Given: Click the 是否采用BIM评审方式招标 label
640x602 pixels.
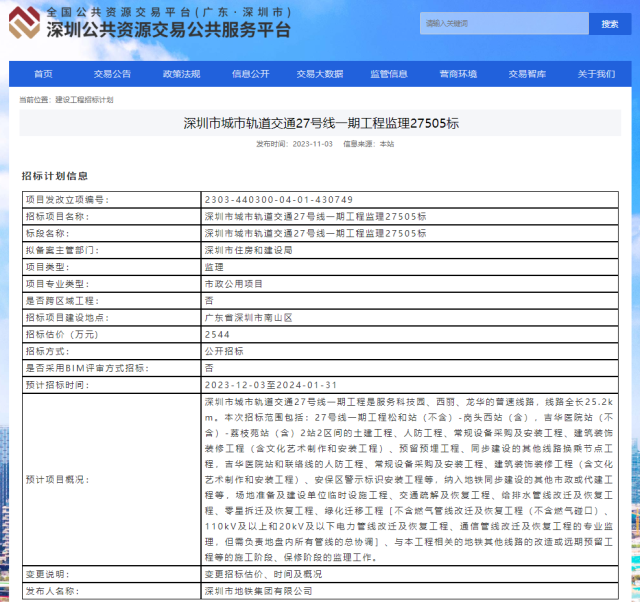Looking at the screenshot, I should pyautogui.click(x=87, y=368).
